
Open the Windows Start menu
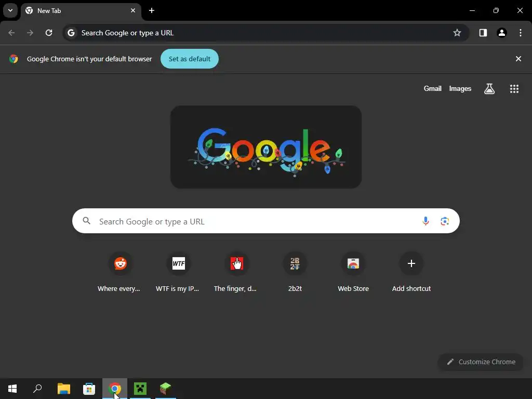(12, 389)
